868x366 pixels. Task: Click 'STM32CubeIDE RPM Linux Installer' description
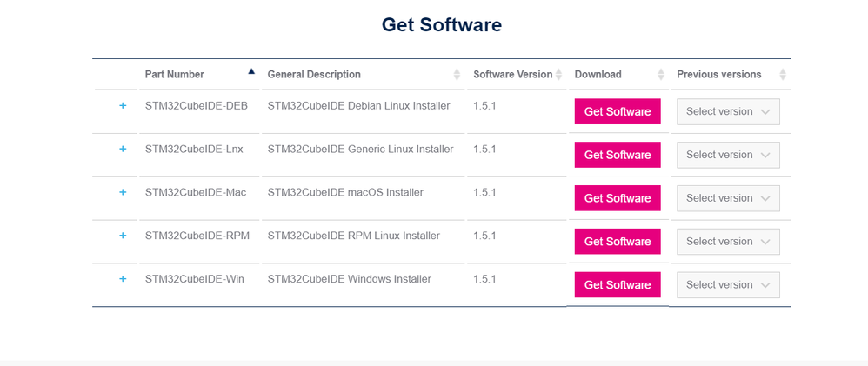tap(354, 236)
